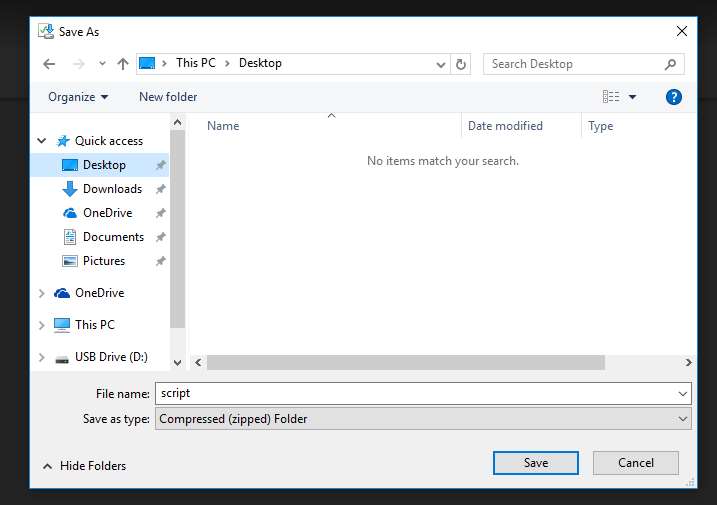The height and width of the screenshot is (505, 717).
Task: Select Documents in the navigation pane
Action: click(x=113, y=237)
